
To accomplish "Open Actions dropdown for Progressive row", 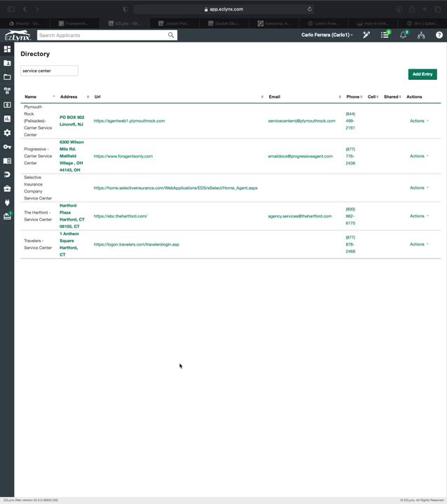I will (419, 156).
